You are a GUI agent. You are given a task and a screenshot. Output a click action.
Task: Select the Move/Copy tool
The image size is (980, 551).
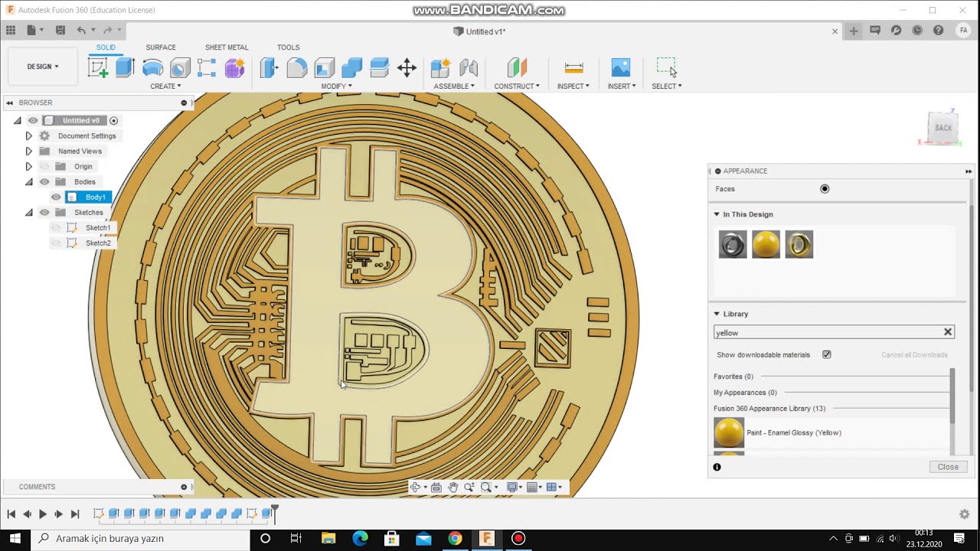407,67
